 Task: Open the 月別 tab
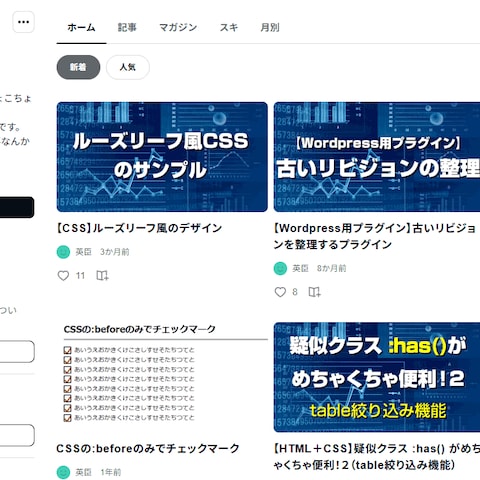tap(270, 27)
